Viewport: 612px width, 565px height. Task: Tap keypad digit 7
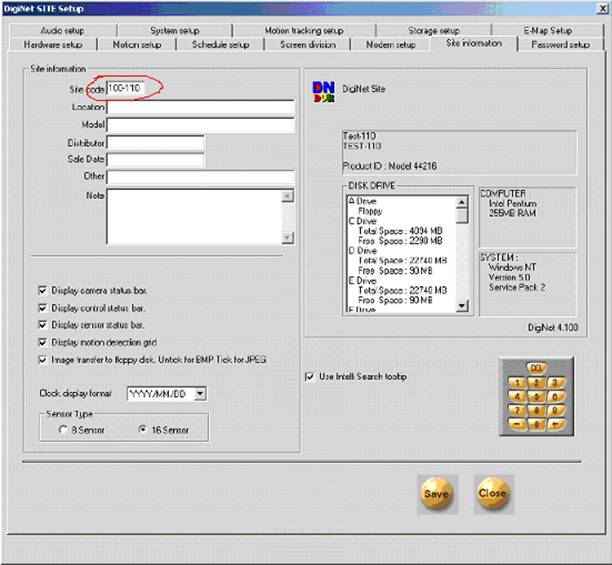click(518, 410)
